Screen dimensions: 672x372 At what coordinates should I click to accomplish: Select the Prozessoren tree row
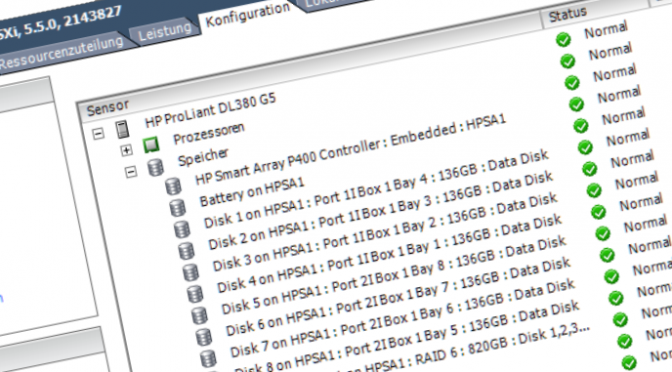pyautogui.click(x=209, y=133)
